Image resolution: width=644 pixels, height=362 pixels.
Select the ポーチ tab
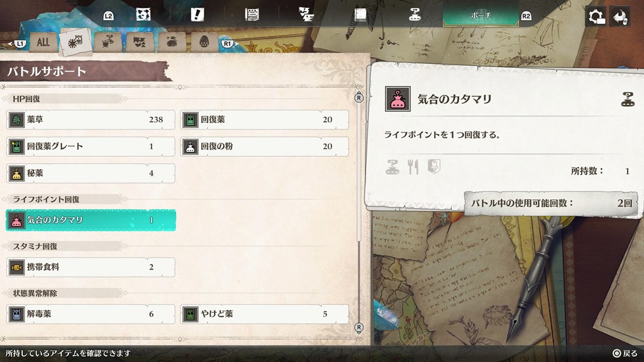(x=480, y=16)
